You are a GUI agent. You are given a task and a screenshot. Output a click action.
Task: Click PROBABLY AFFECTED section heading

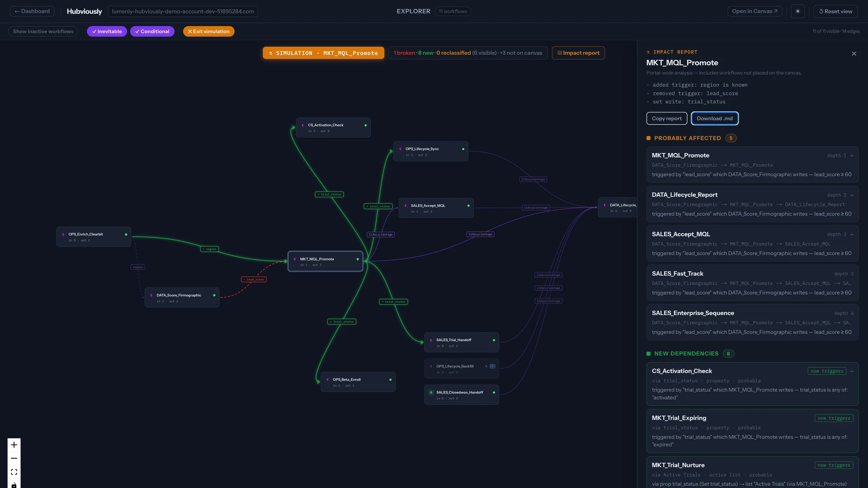pos(688,138)
